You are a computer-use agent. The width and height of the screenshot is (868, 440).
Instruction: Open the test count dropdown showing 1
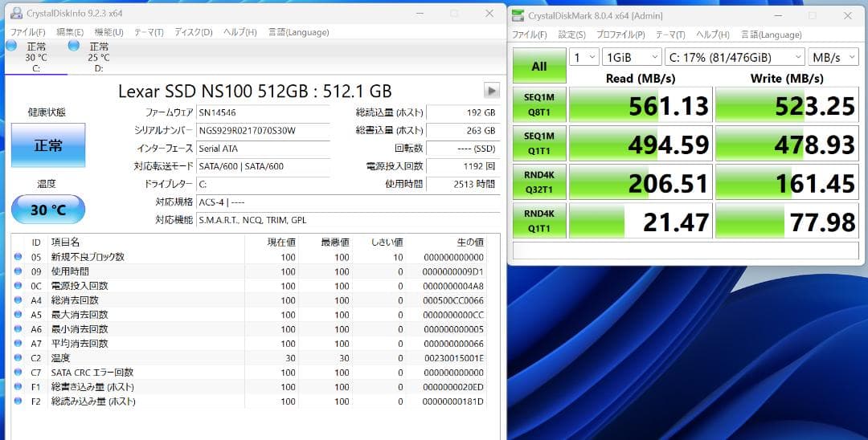coord(584,57)
